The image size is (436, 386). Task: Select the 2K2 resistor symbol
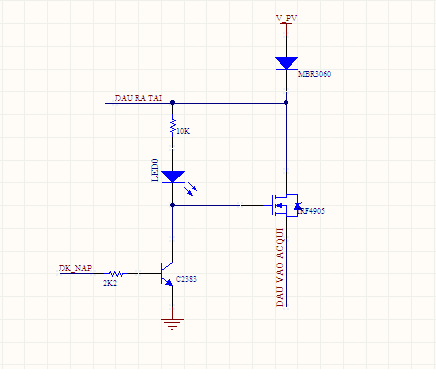click(116, 274)
